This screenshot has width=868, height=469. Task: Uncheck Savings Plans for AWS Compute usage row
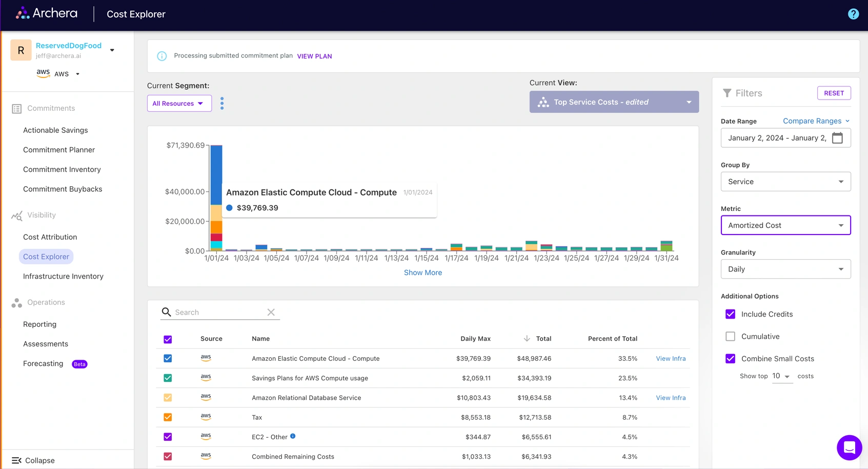point(168,378)
